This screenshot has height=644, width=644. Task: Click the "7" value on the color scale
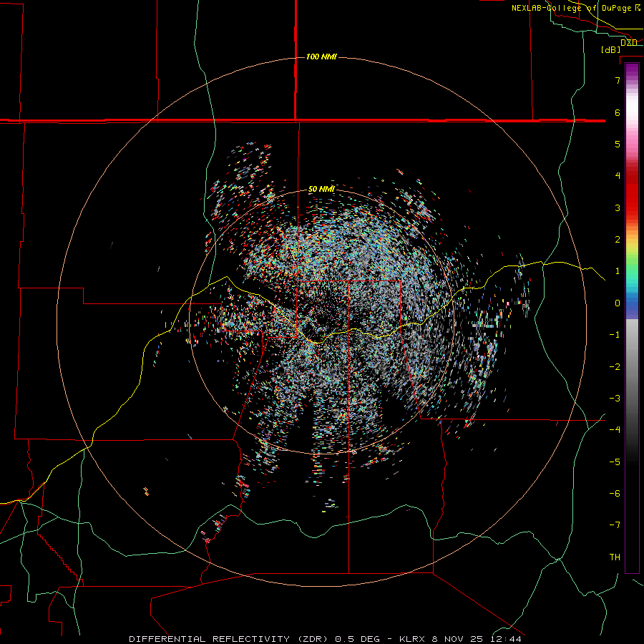click(618, 80)
